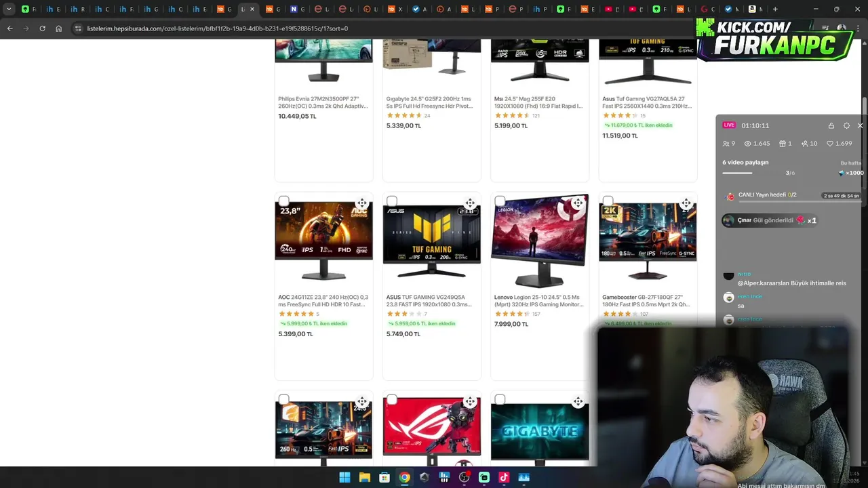Tick the checkbox on the Gamebooster card
Image resolution: width=868 pixels, height=488 pixels.
608,201
